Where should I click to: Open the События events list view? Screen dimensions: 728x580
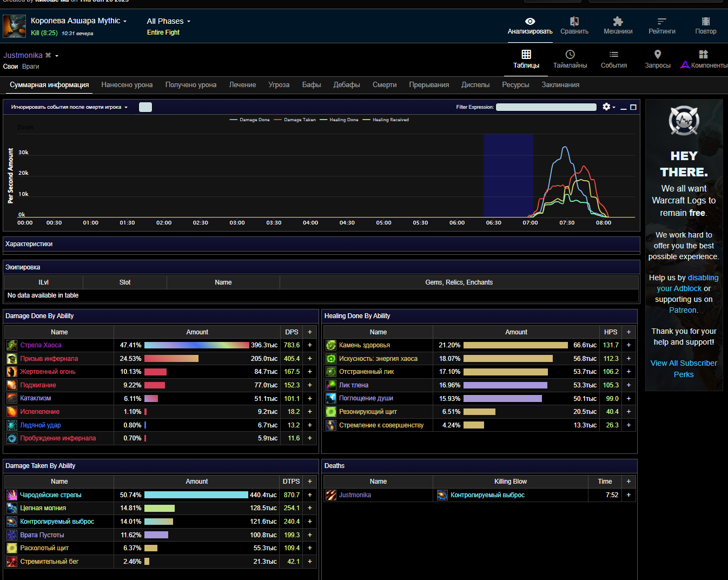click(x=613, y=59)
